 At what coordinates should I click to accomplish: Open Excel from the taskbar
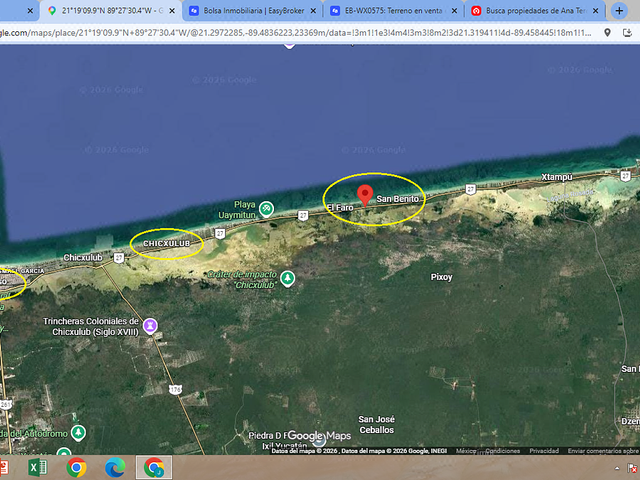pyautogui.click(x=38, y=467)
